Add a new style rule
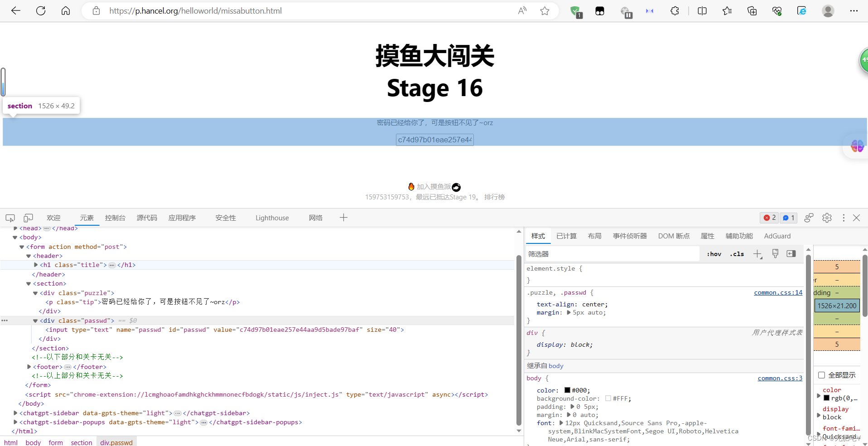This screenshot has height=446, width=868. tap(757, 254)
